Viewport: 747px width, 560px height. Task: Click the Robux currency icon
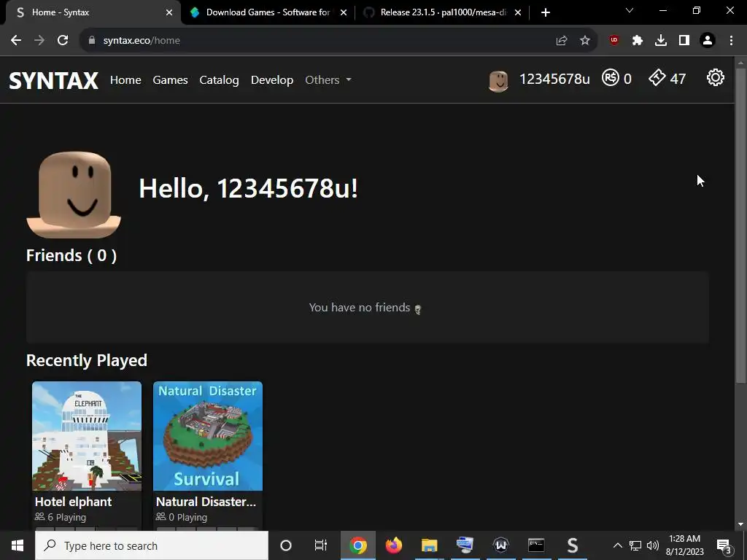click(611, 77)
